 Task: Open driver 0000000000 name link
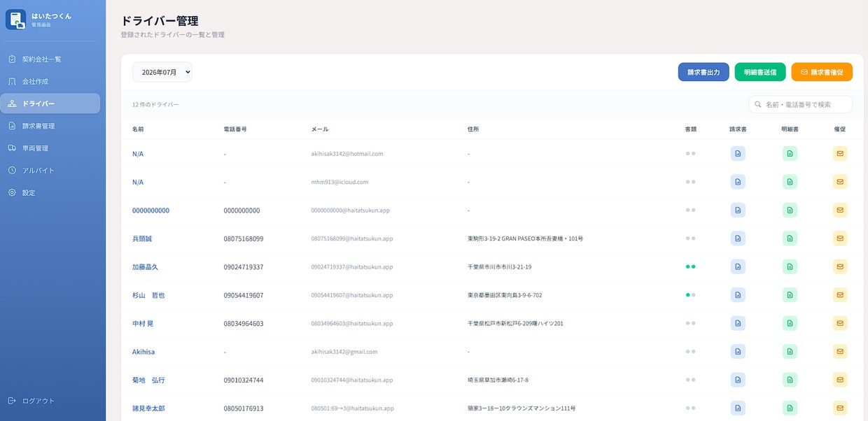pyautogui.click(x=150, y=210)
